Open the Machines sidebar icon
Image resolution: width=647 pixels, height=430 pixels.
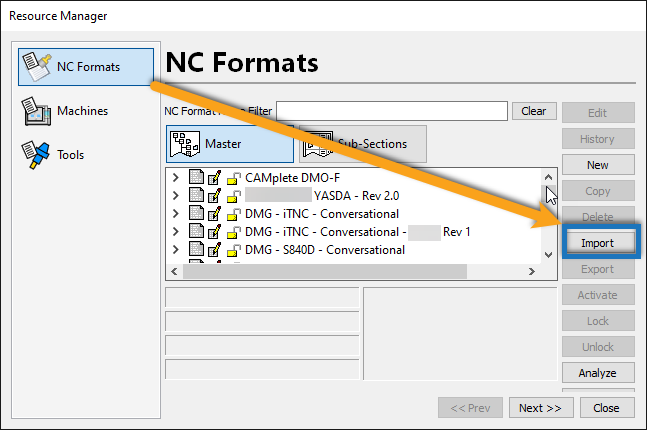coord(36,111)
